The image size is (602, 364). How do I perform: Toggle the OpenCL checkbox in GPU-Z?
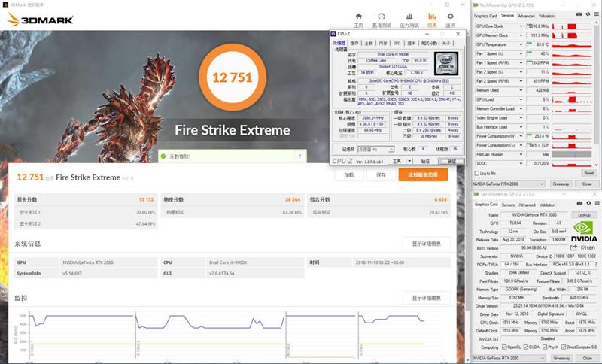click(x=504, y=347)
